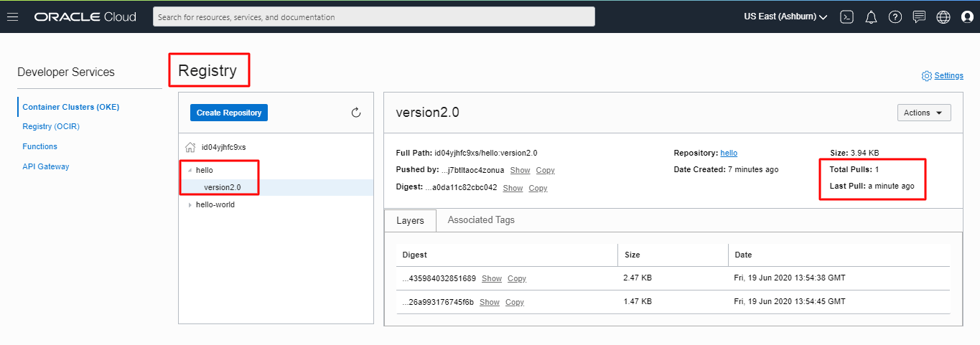The height and width of the screenshot is (345, 980).
Task: Copy the image Digest value
Action: [538, 188]
